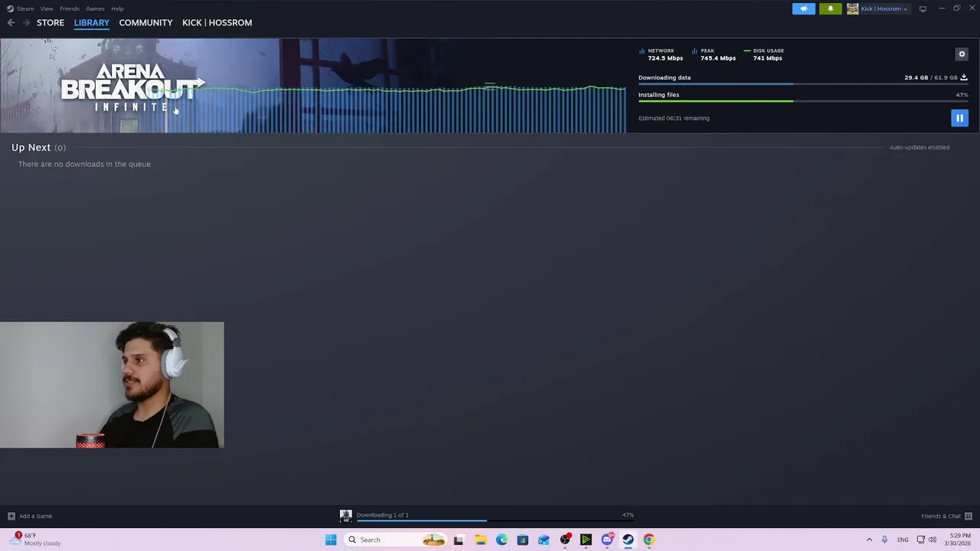Open the COMMUNITY tab
Viewport: 980px width, 551px height.
(145, 23)
